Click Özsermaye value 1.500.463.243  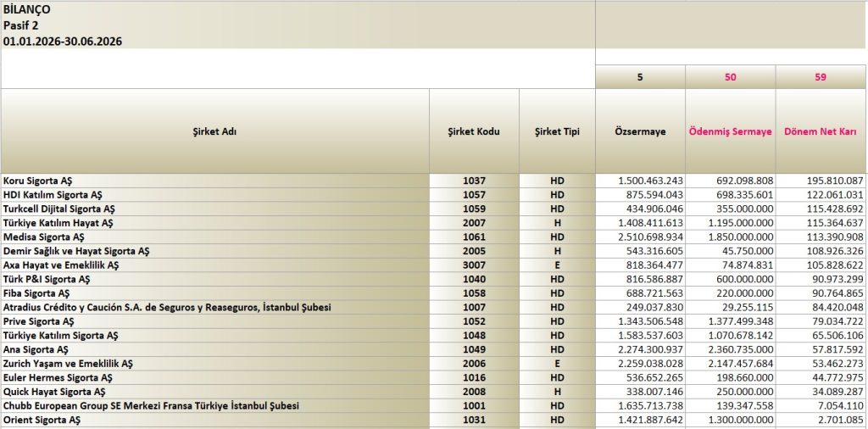[641, 181]
